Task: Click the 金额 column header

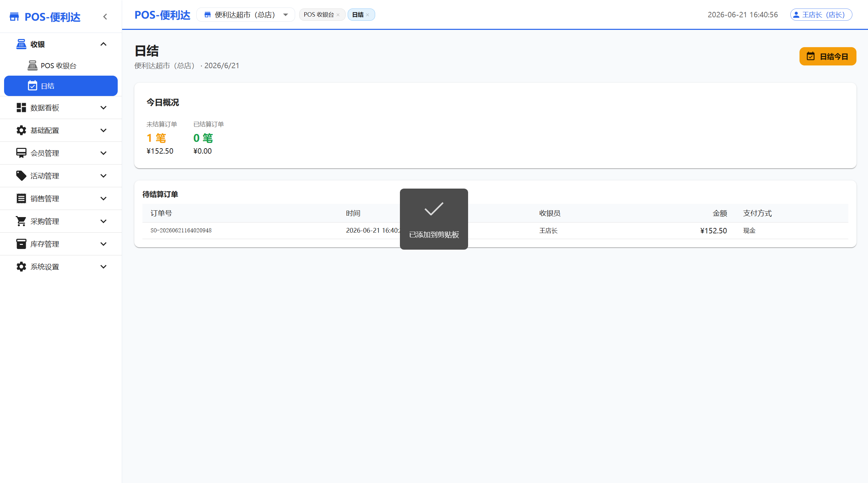Action: [x=720, y=213]
